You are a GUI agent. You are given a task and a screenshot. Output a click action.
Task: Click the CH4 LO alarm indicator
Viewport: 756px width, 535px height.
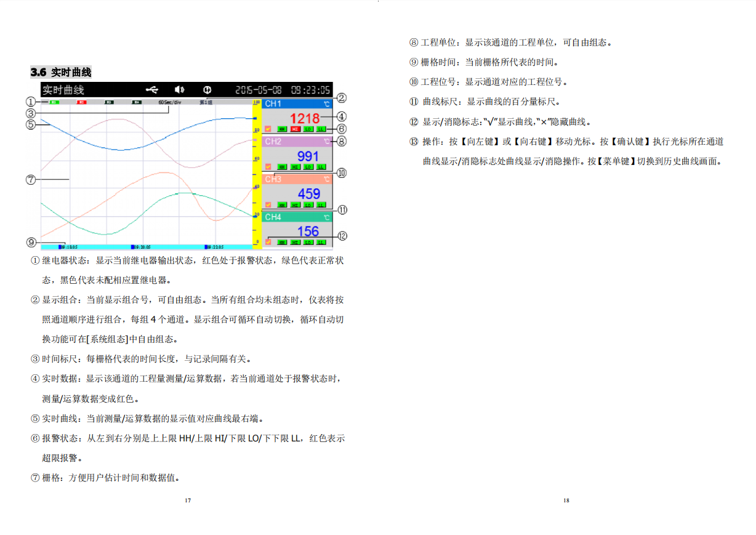pos(308,242)
